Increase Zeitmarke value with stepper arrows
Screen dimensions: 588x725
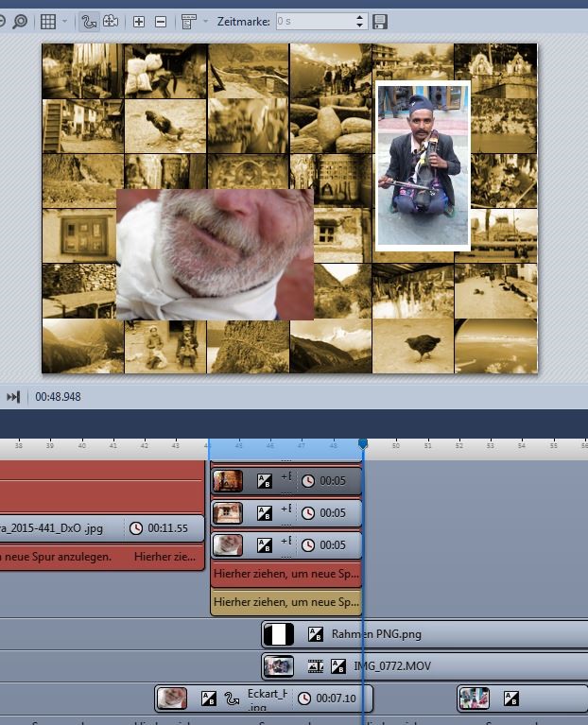tap(360, 17)
